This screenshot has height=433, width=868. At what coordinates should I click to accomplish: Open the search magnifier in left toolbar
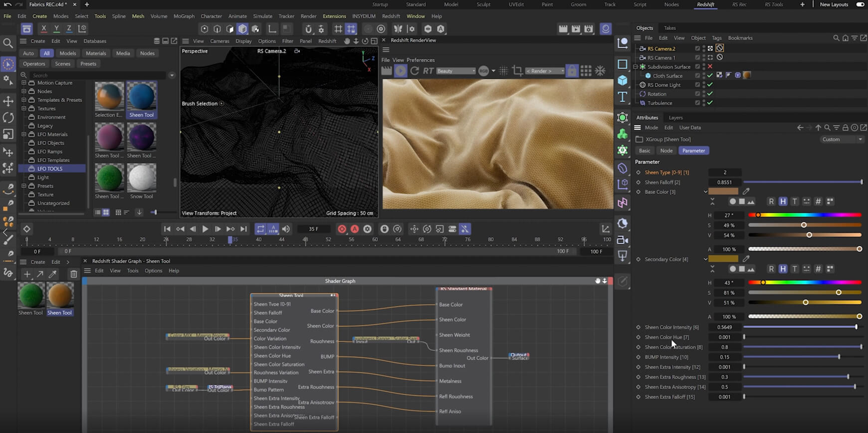[x=8, y=43]
